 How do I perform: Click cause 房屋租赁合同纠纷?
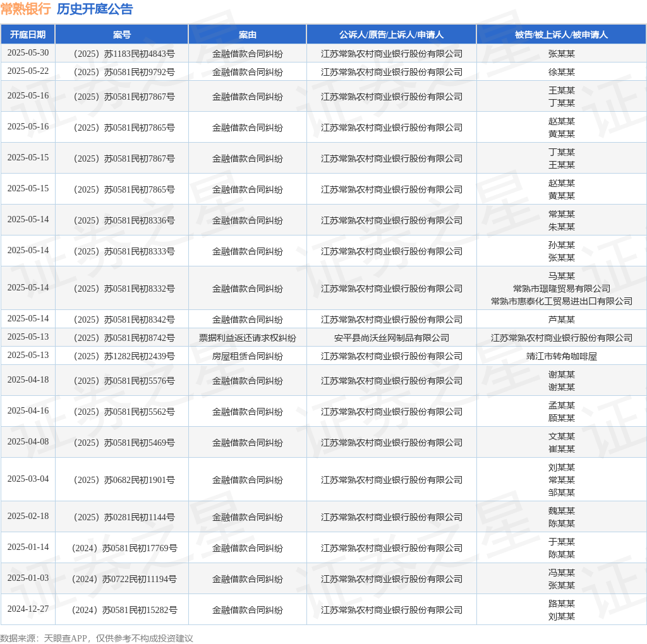coord(248,356)
